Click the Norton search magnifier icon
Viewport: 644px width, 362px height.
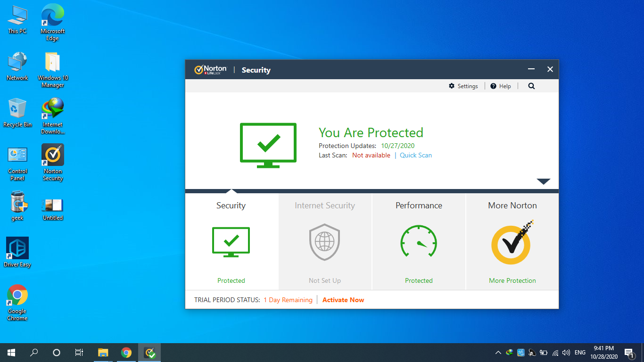click(x=531, y=86)
